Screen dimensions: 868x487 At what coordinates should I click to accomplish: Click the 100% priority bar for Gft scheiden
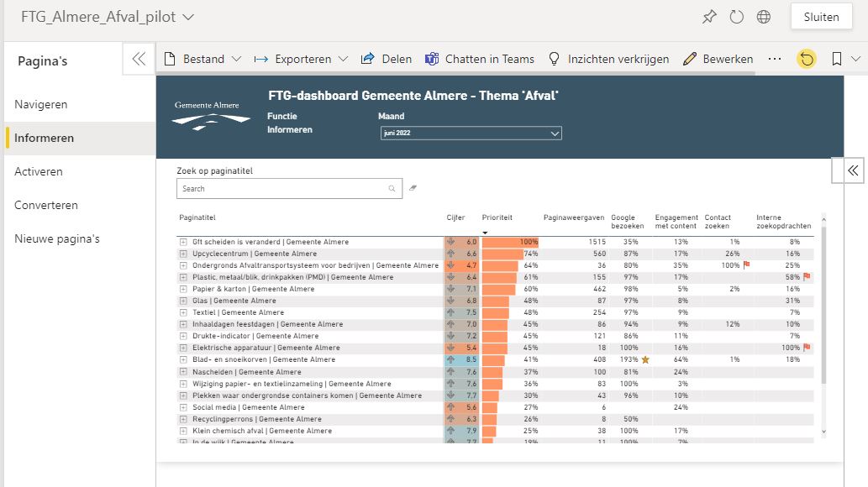tap(510, 242)
